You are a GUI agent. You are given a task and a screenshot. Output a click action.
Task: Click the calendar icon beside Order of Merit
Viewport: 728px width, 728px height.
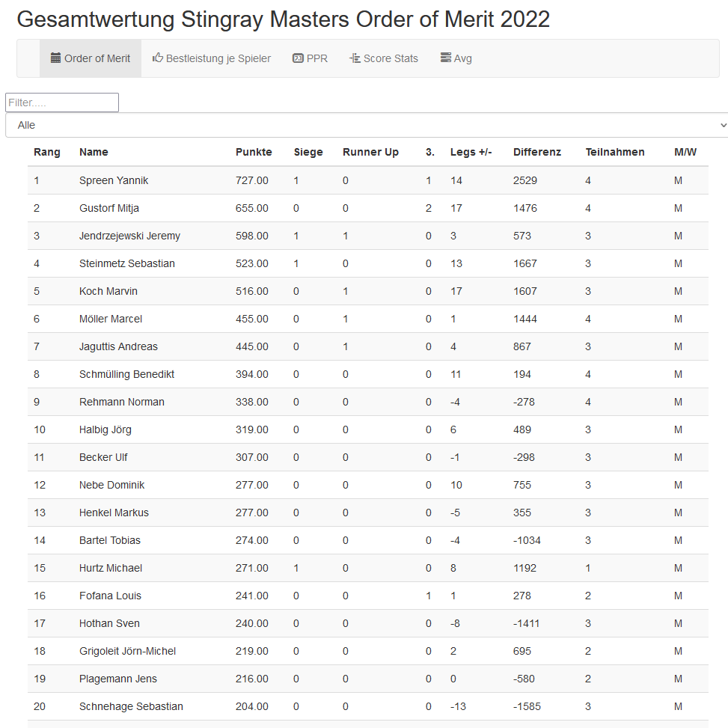pos(55,58)
